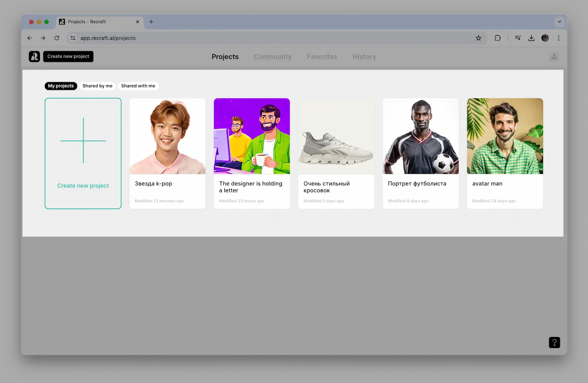Open the History tab
Viewport: 588px width, 383px height.
click(x=364, y=57)
